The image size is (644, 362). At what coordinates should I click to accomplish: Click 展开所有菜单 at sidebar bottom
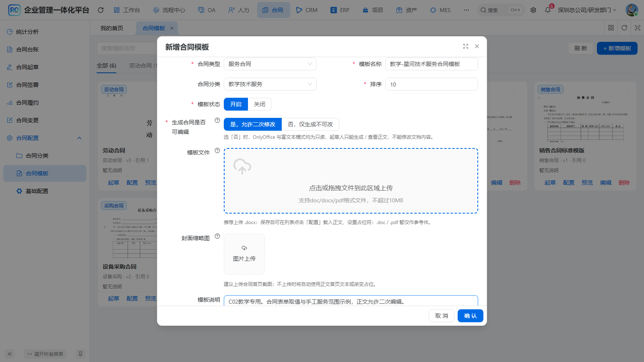45,354
